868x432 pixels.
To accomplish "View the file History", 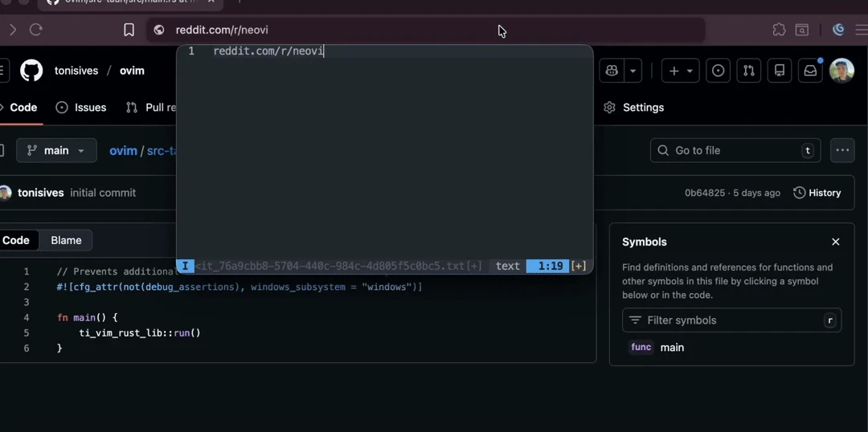I will click(817, 193).
